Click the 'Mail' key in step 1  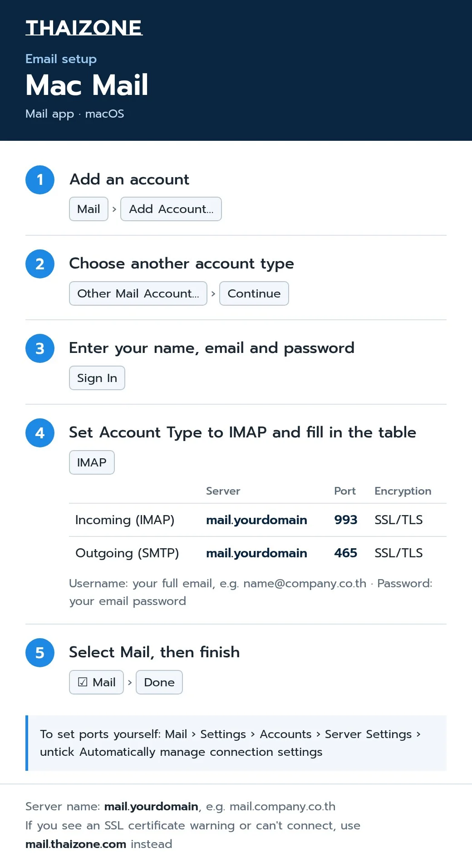[88, 209]
